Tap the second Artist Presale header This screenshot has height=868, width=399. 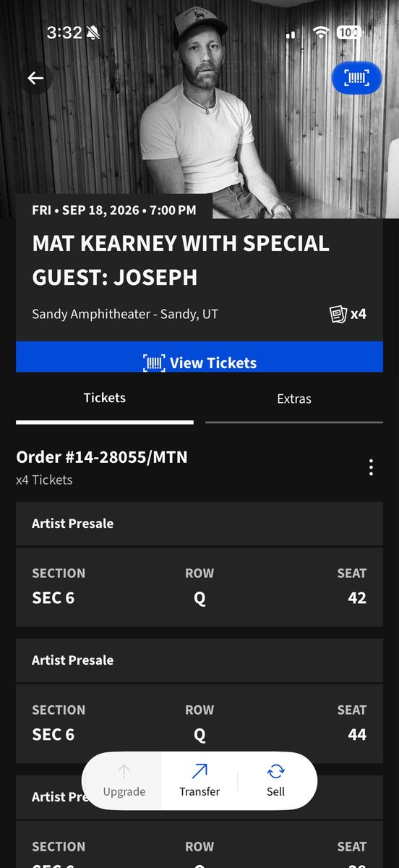point(199,660)
